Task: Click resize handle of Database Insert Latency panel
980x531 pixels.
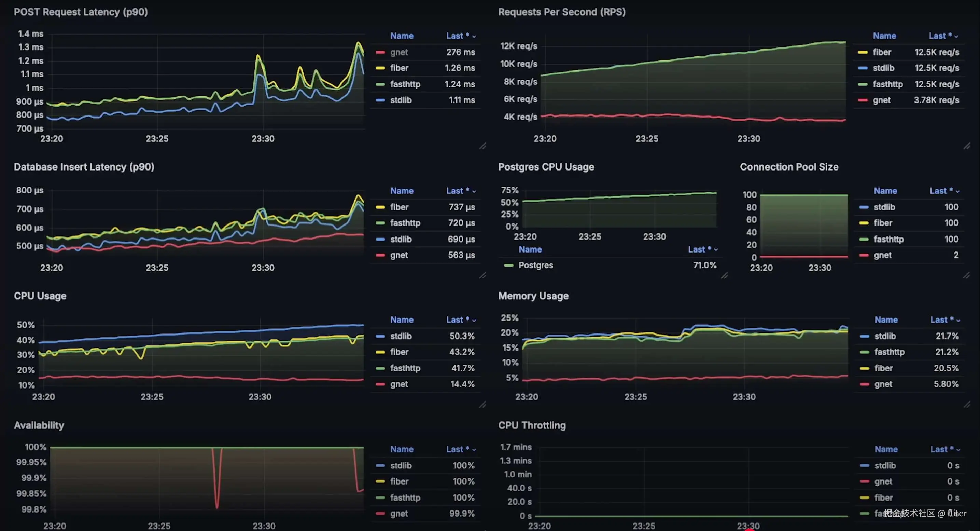Action: (x=482, y=275)
